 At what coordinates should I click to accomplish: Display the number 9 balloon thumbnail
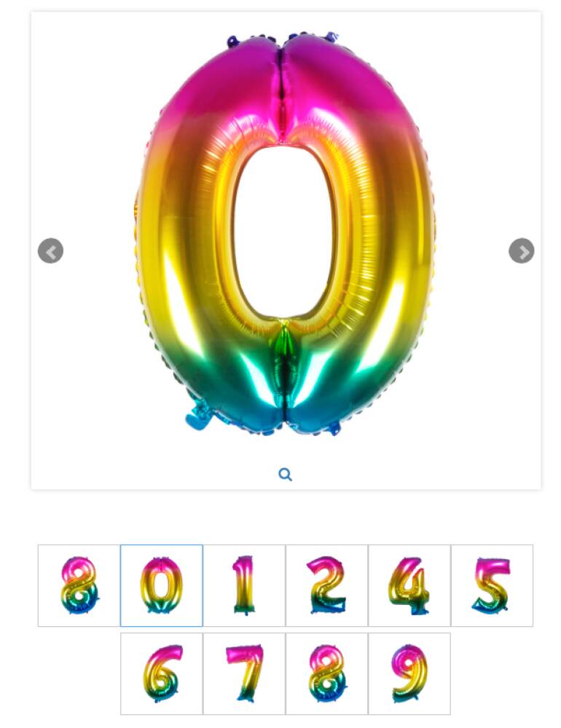point(409,673)
